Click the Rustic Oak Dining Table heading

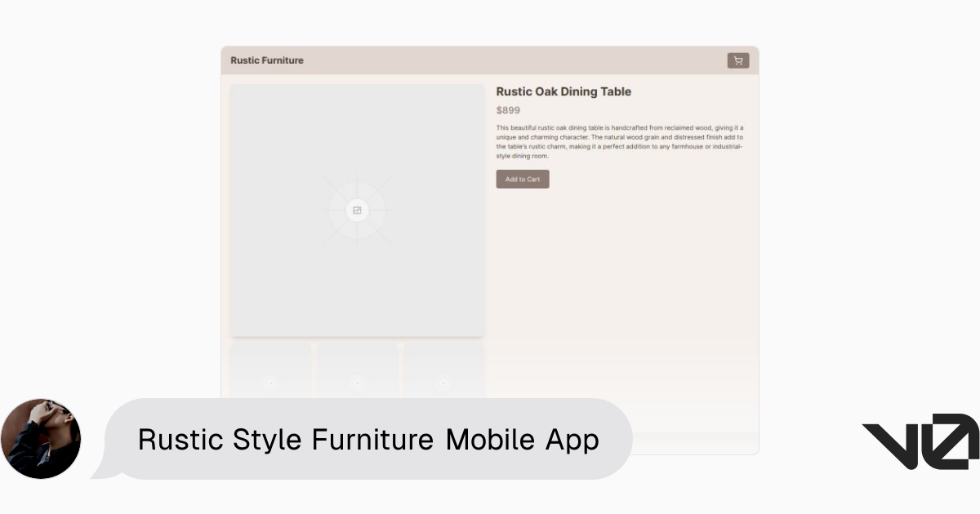tap(563, 91)
